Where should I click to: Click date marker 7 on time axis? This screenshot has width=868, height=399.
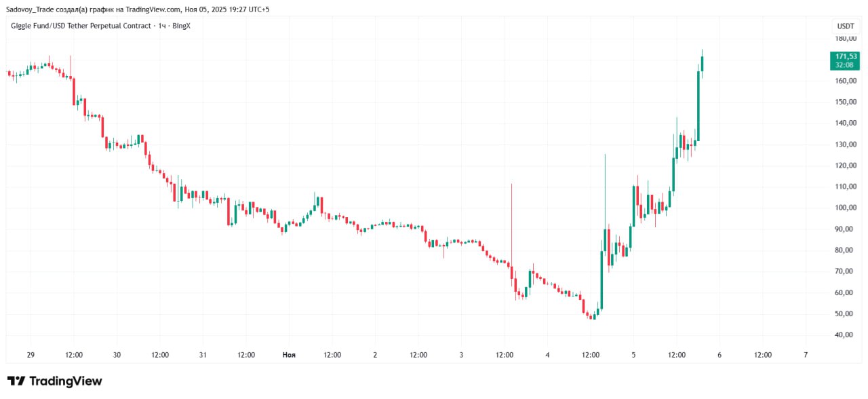pos(806,355)
